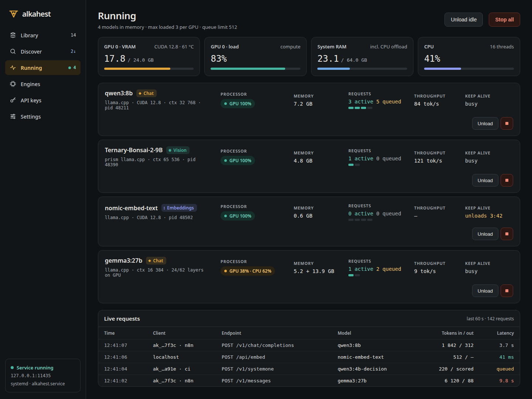Unload the nomic-embed-text model
This screenshot has height=399, width=532.
coord(485,234)
